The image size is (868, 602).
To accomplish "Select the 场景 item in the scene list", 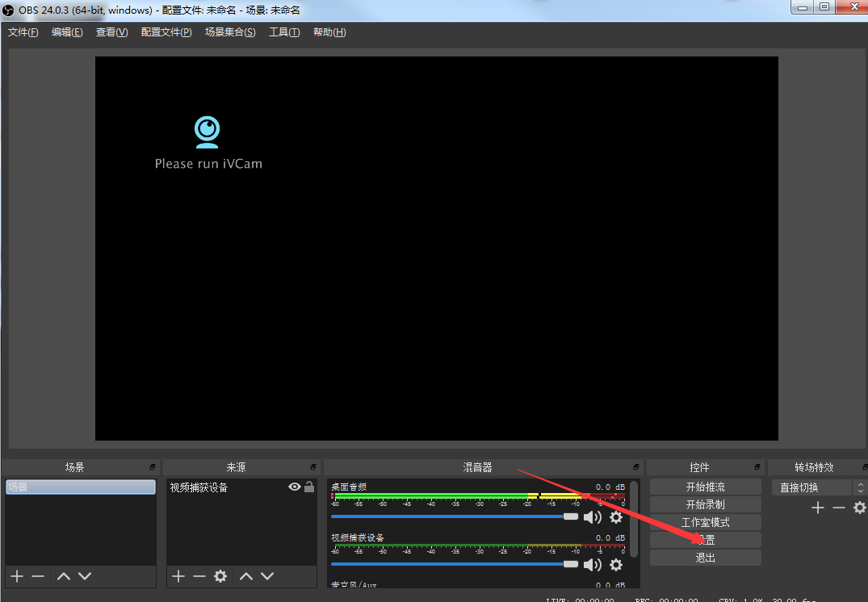I will point(80,487).
